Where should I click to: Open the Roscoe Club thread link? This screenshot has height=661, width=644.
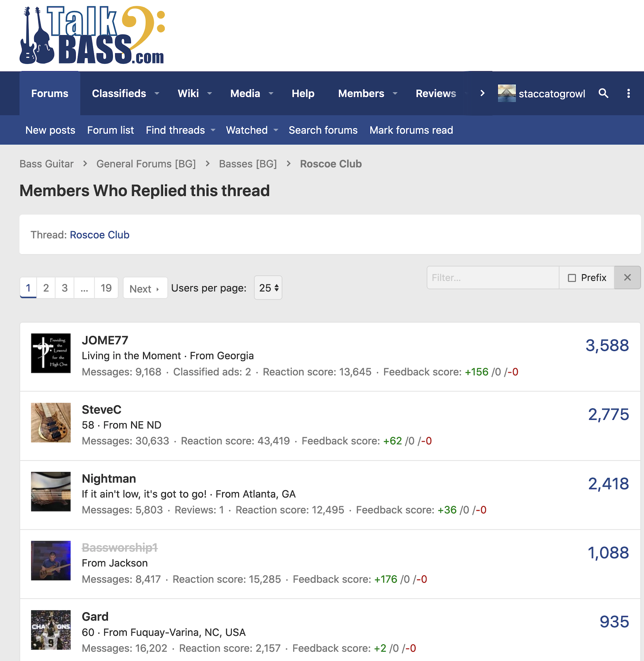tap(100, 235)
